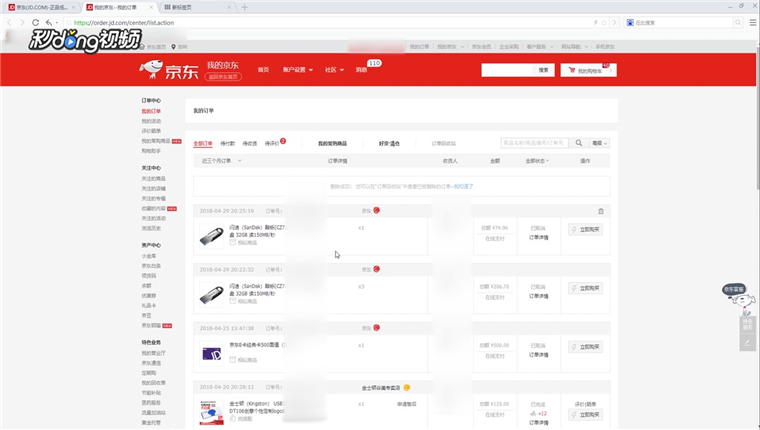
Task: Click the 返回京东首页 button in header
Action: (223, 77)
